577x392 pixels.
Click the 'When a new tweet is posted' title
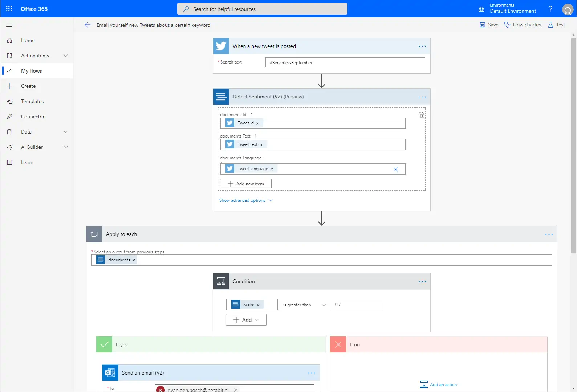coord(264,46)
